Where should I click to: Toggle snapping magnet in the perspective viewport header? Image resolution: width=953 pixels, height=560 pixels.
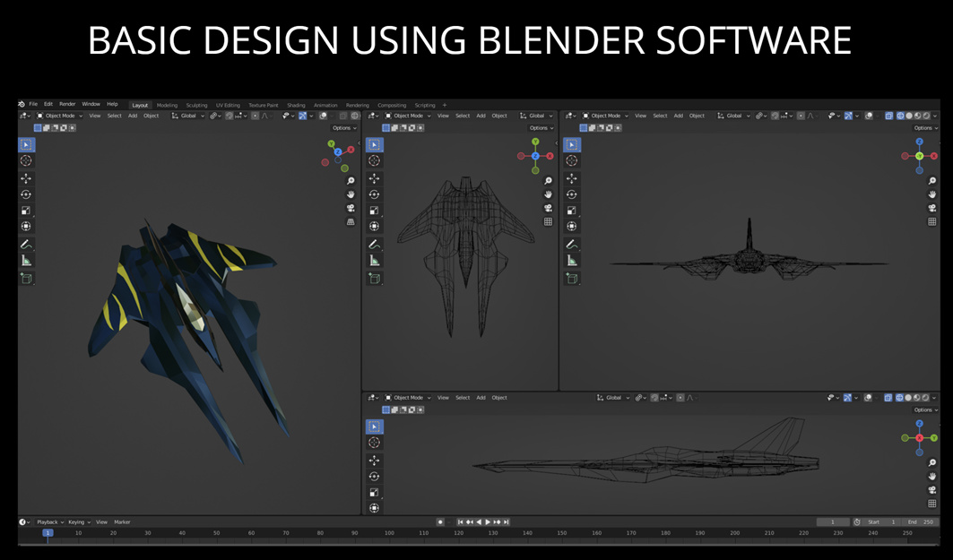coord(230,116)
